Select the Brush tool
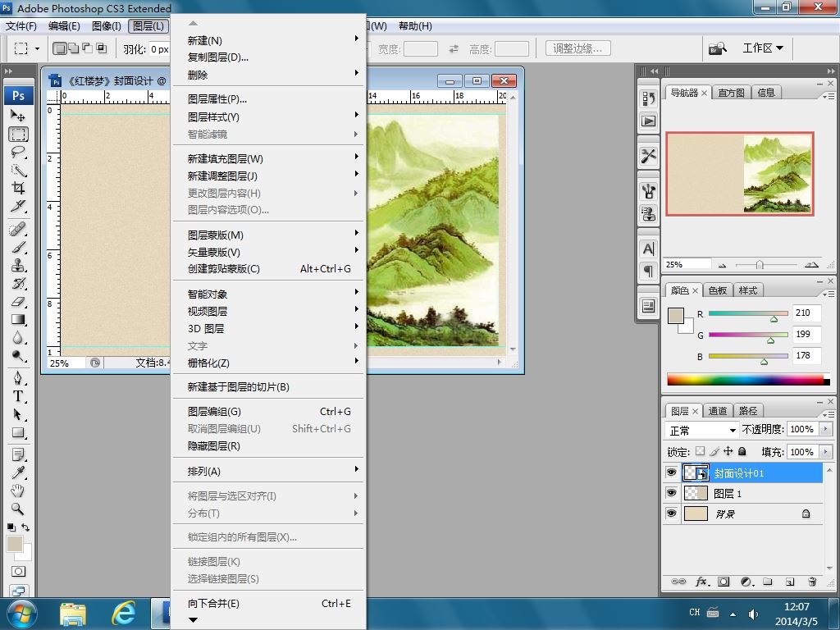 point(18,248)
